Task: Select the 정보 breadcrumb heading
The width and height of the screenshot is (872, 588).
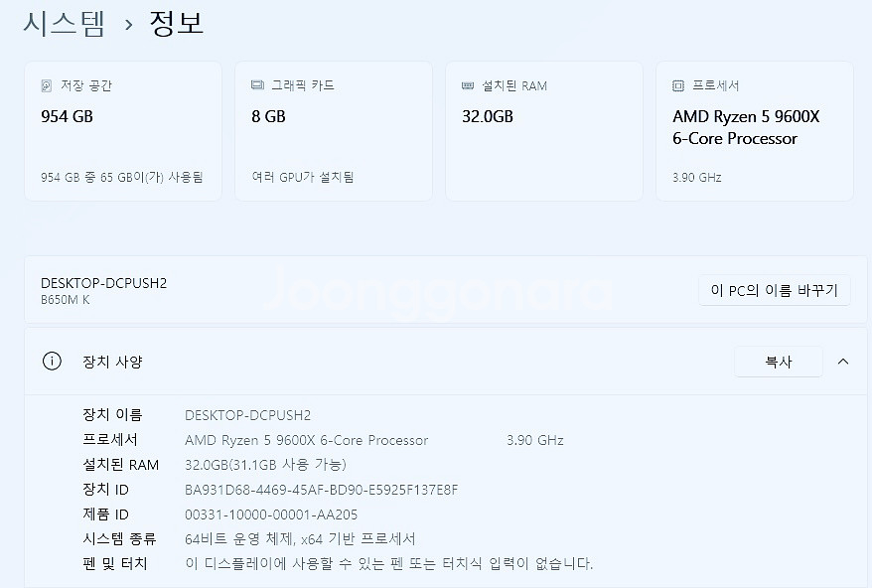Action: tap(177, 22)
